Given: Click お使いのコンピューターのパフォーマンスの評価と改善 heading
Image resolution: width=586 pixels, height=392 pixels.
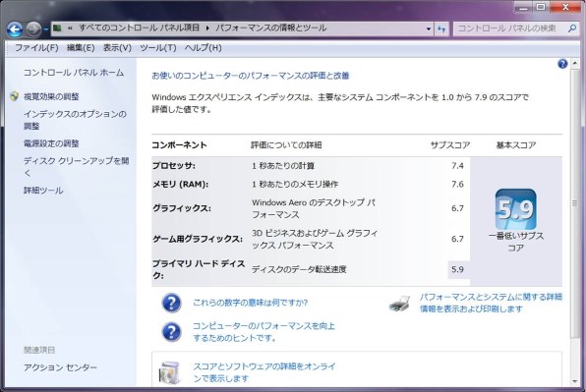Looking at the screenshot, I should click(x=251, y=76).
